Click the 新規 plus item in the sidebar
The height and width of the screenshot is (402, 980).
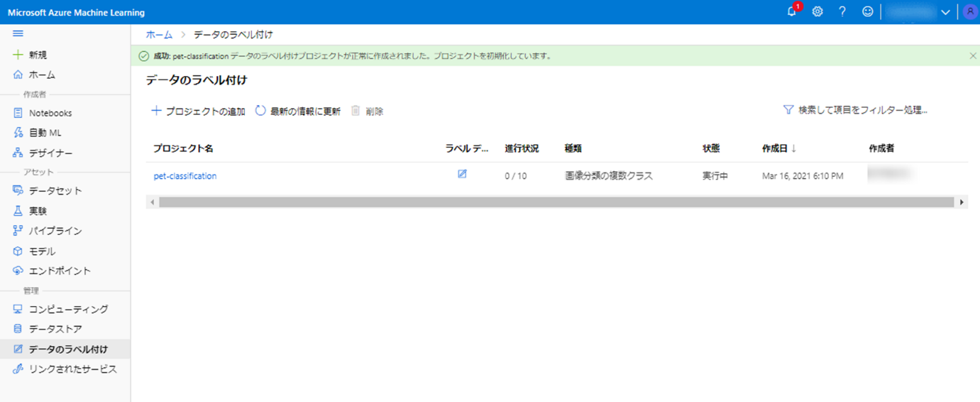coord(31,55)
